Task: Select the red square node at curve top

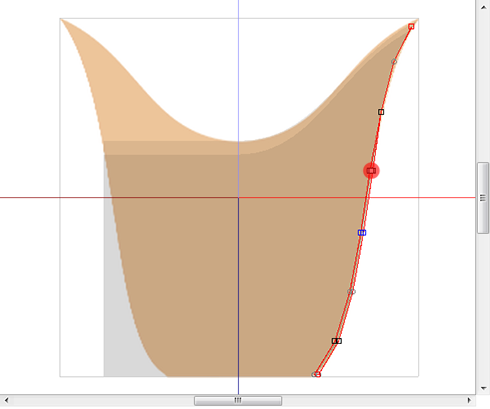Action: point(411,26)
